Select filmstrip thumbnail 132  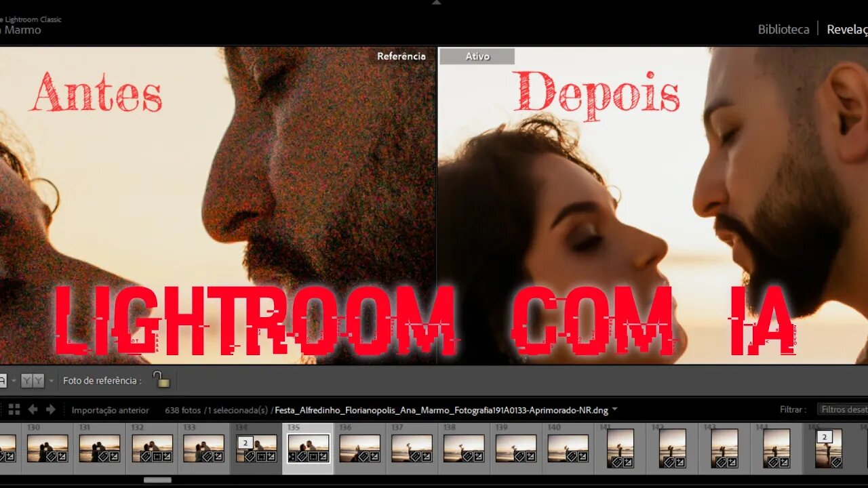tap(152, 448)
